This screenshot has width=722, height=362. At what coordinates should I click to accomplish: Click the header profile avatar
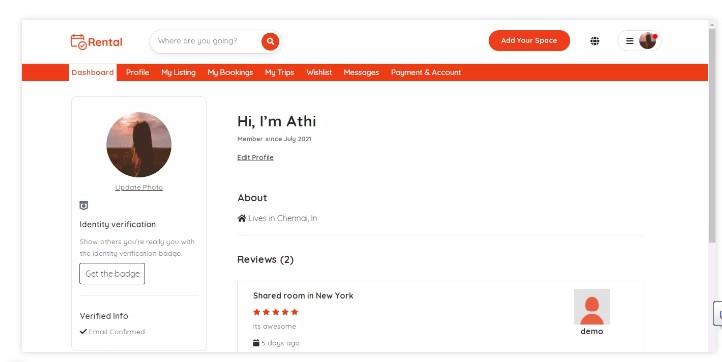coord(648,41)
